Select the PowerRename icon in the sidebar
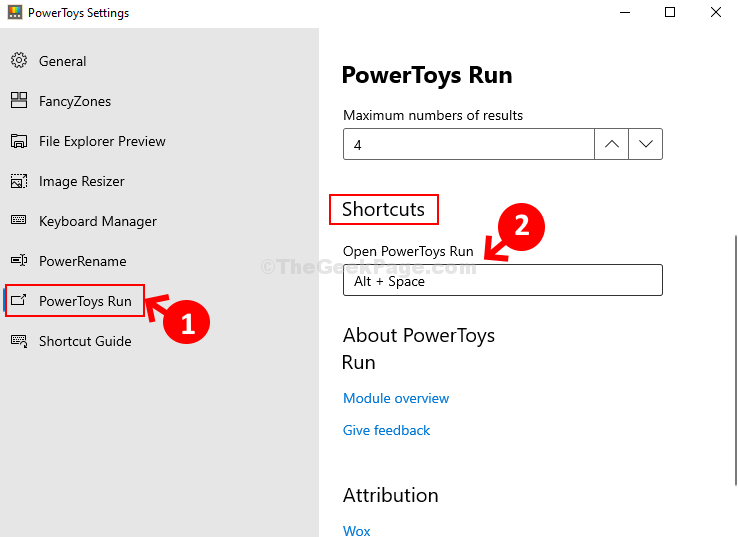The height and width of the screenshot is (537, 738). tap(19, 260)
